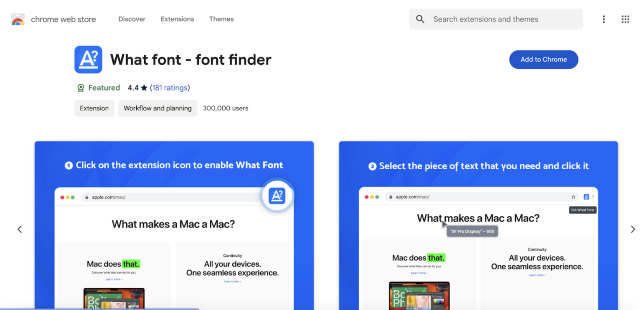Switch to the Extensions section

[177, 19]
